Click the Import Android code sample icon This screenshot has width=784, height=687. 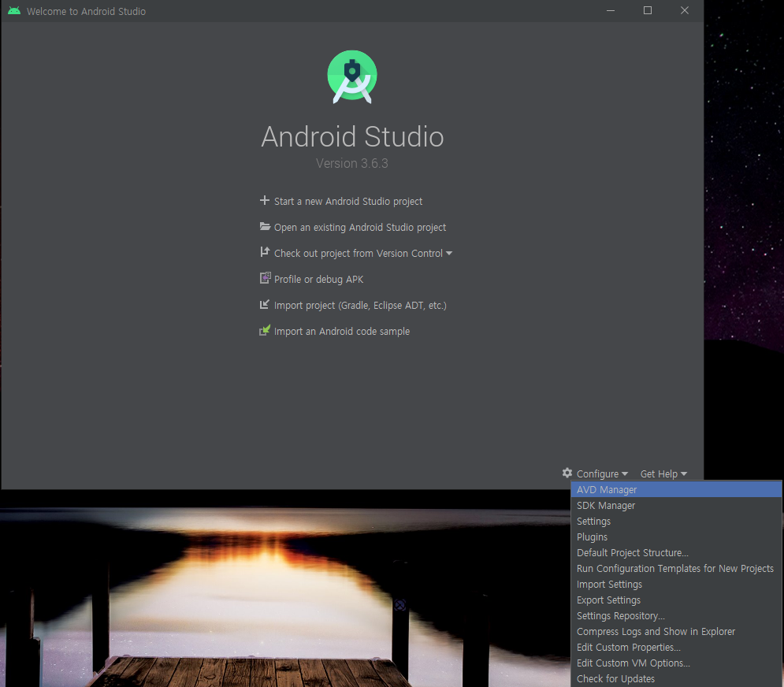[x=265, y=330]
